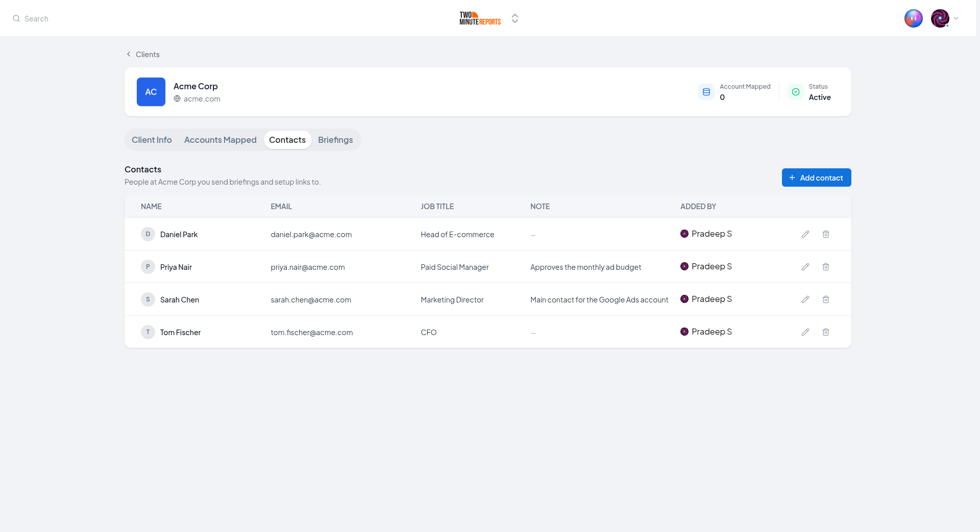
Task: Click priya.nair@acme.com email
Action: 308,267
